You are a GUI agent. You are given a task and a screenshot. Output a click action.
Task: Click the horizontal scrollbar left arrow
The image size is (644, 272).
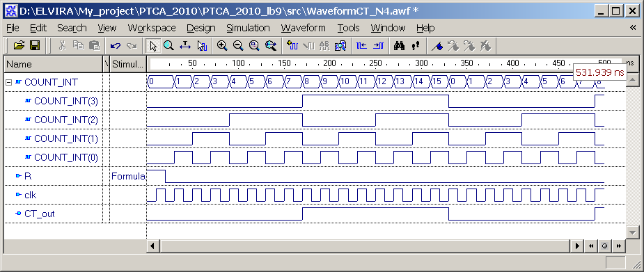coord(152,246)
